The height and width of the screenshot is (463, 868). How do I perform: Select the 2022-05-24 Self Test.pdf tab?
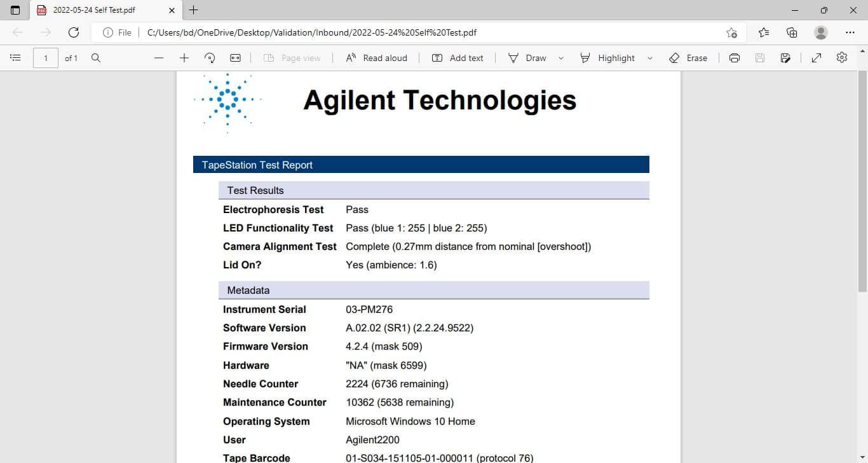coord(105,10)
